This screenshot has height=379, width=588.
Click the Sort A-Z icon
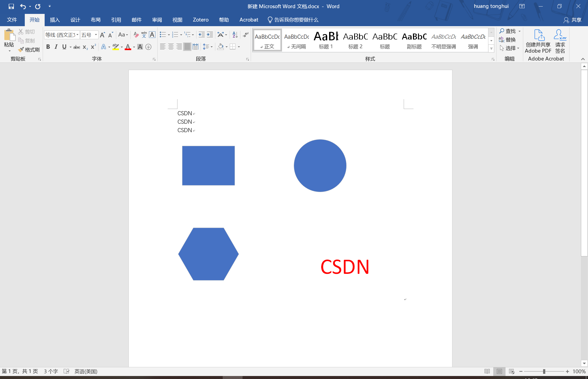pyautogui.click(x=235, y=35)
